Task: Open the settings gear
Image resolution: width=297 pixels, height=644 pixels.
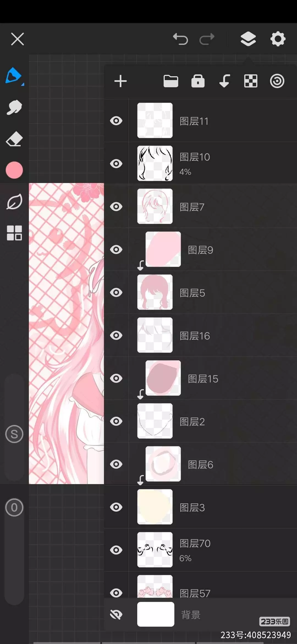Action: (278, 39)
